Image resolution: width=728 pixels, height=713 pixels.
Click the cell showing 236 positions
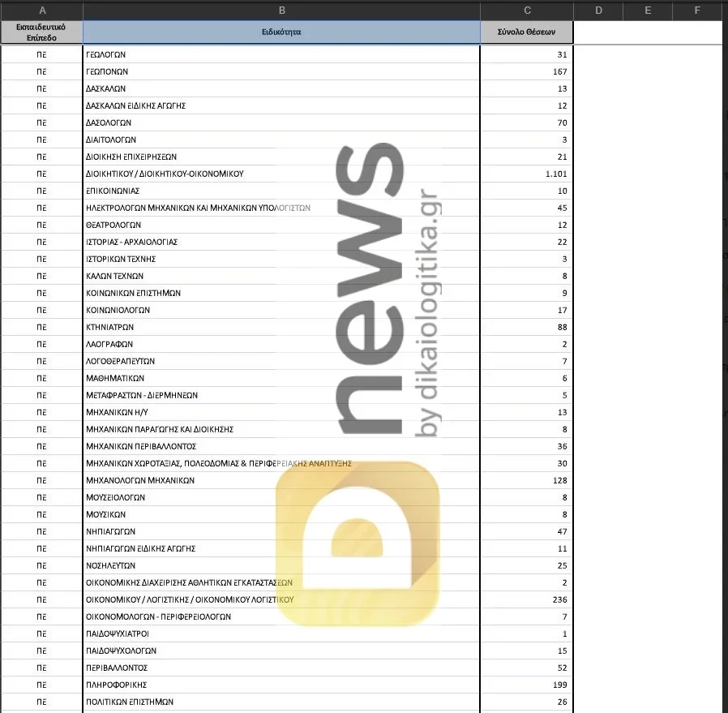(x=527, y=599)
